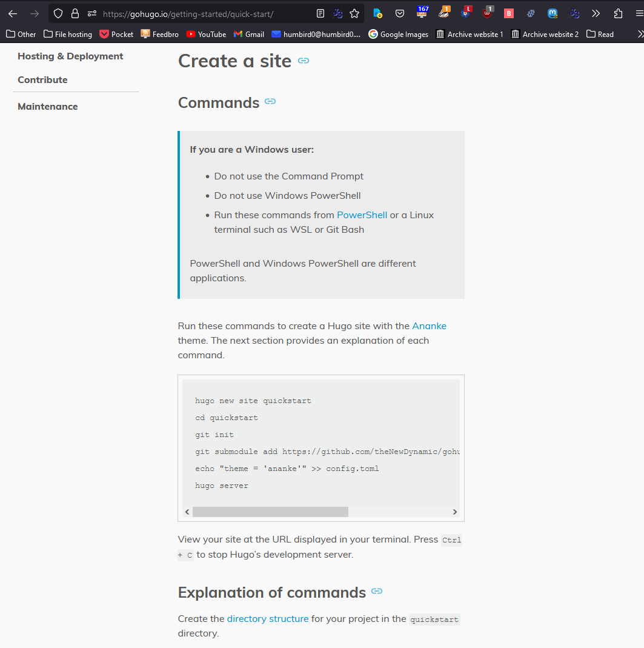Screen dimensions: 644x648
Task: Click the code block horizontal scrollbar thumb
Action: point(270,512)
